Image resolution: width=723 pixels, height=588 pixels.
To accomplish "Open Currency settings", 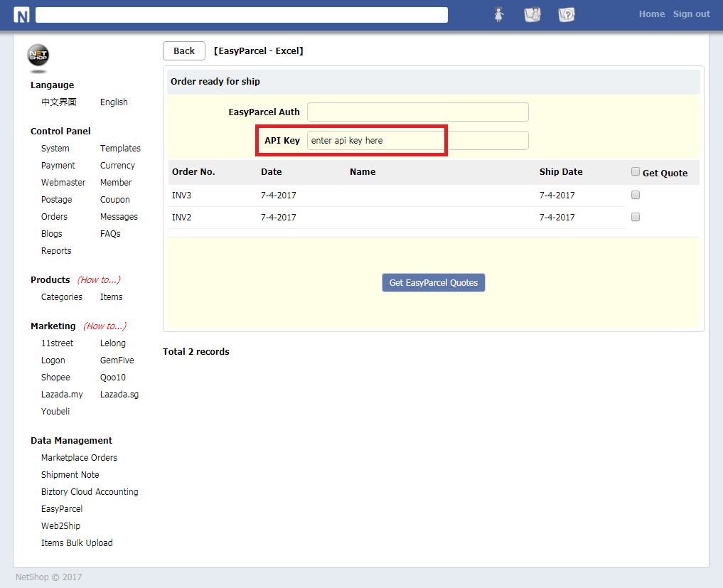I will [117, 165].
